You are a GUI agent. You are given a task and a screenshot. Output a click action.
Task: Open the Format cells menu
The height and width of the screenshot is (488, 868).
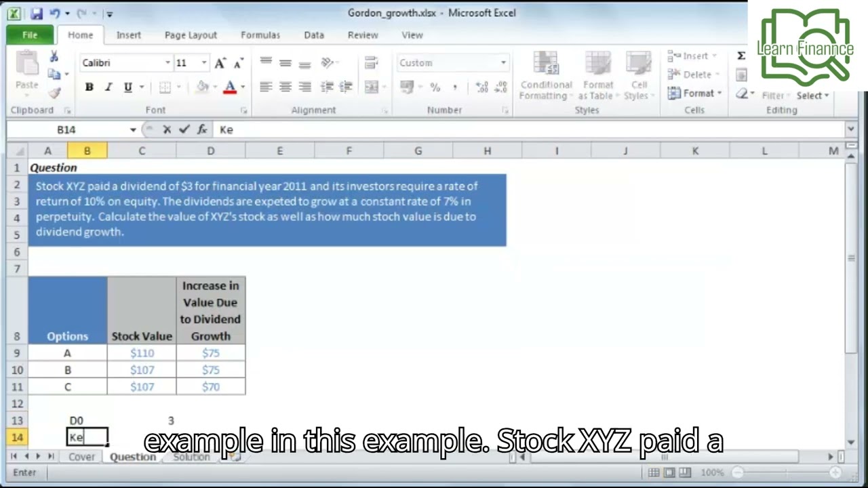(694, 94)
